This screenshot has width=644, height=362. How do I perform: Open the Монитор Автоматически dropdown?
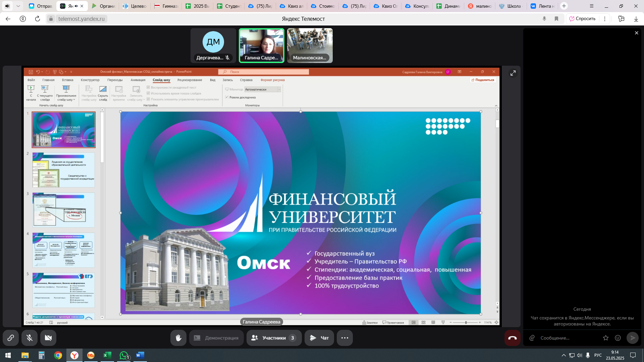263,89
